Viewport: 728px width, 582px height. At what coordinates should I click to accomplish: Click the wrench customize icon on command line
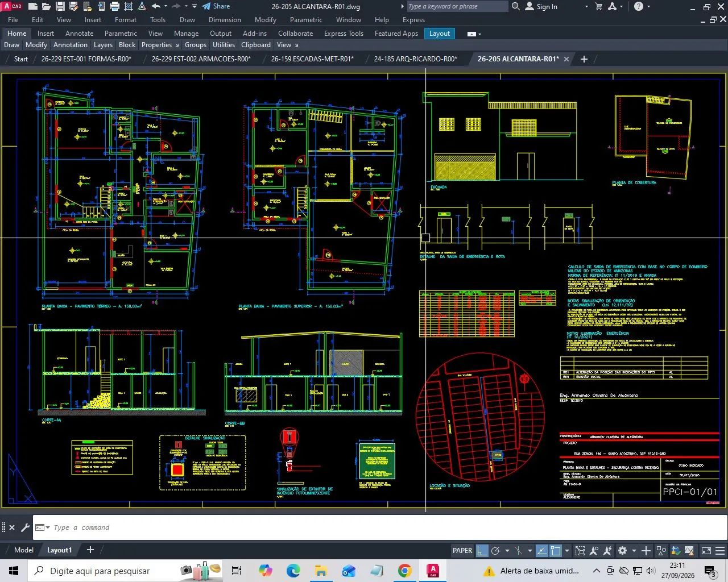point(25,527)
